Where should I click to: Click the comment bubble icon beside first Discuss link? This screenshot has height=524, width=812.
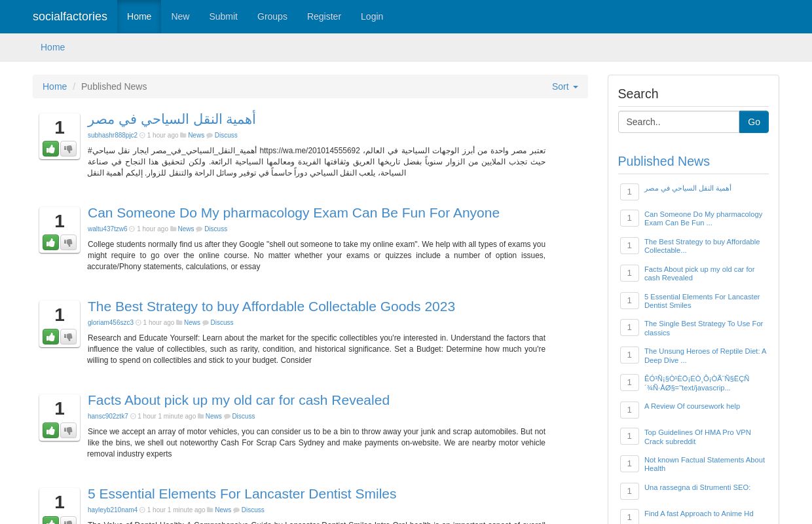(210, 135)
